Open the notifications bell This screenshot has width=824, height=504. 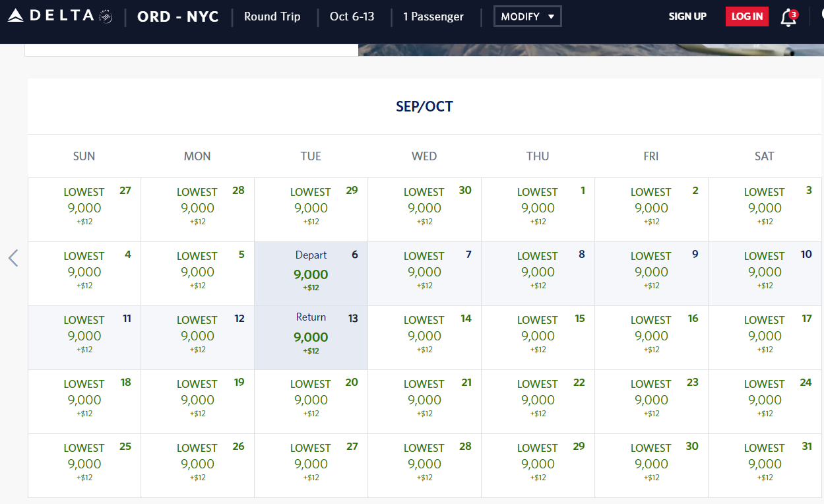788,17
